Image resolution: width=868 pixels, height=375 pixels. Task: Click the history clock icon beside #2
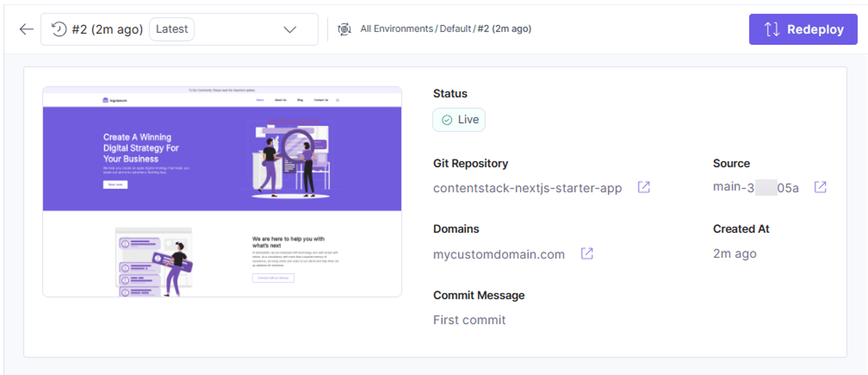tap(59, 29)
